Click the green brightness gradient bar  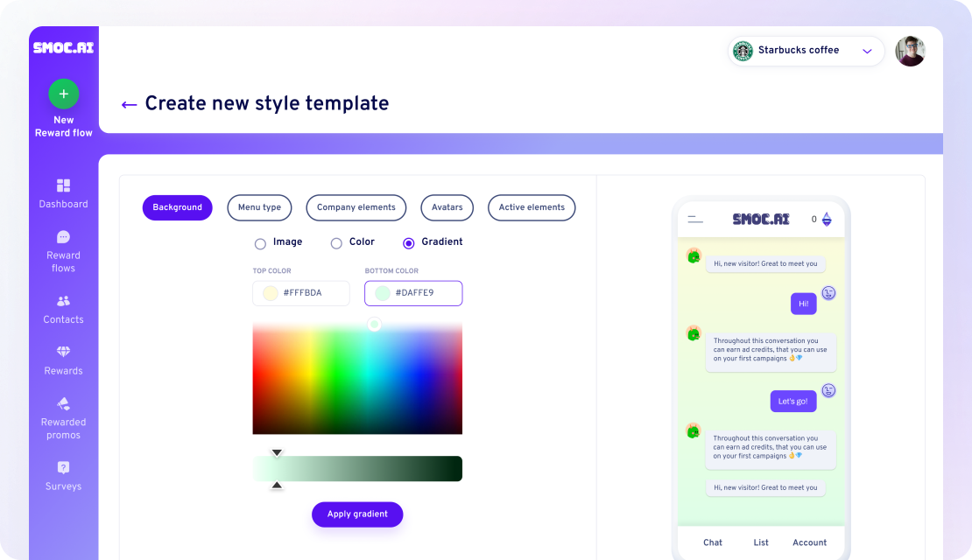pos(357,469)
